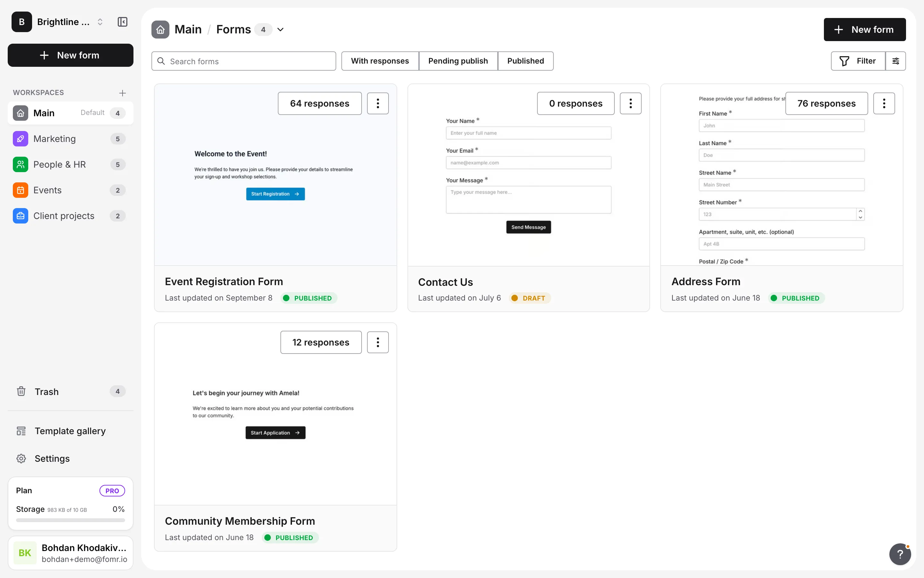Click the PRO plan badge
Screen dimensions: 924x578
[112, 490]
